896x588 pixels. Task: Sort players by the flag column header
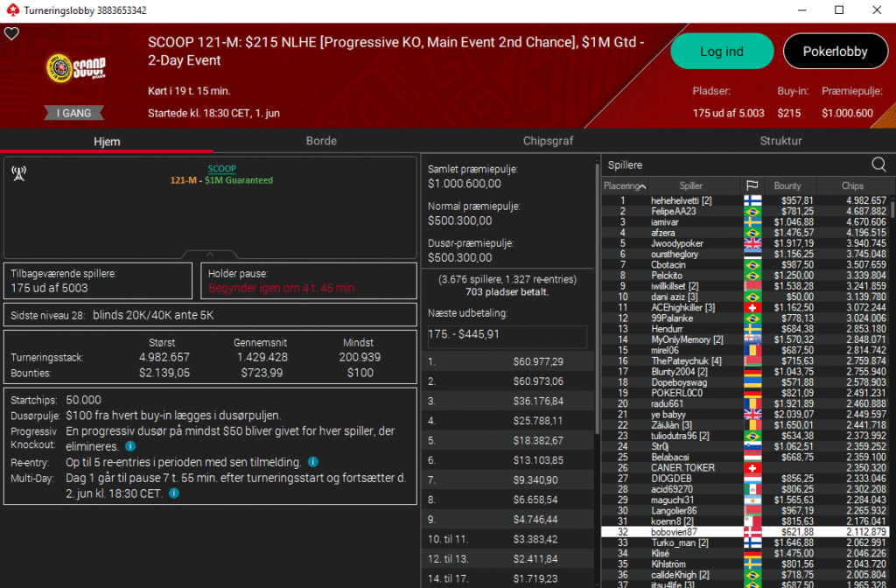752,185
